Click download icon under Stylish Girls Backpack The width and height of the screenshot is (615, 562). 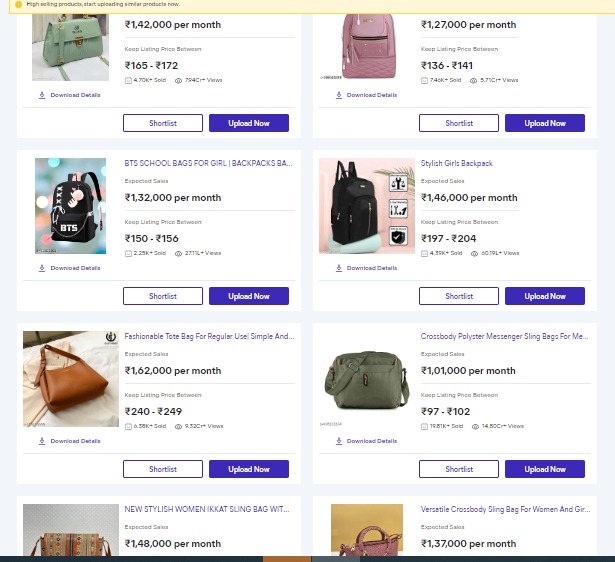339,268
